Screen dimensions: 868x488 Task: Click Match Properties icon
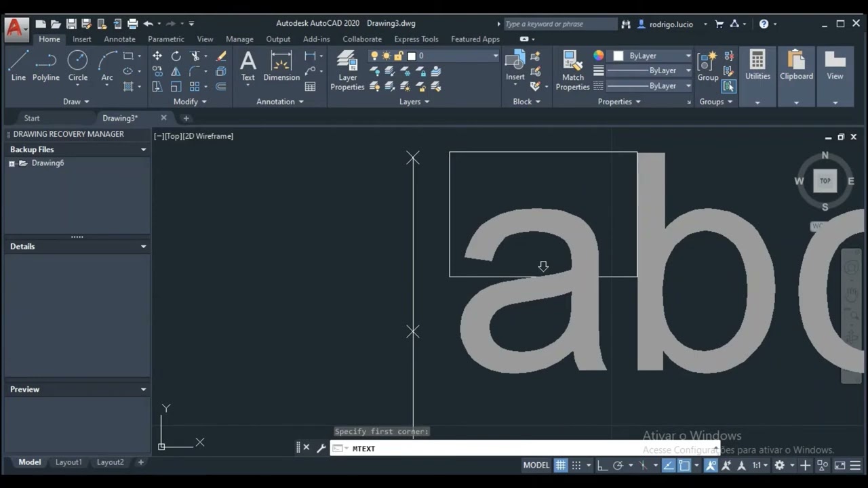pos(572,70)
